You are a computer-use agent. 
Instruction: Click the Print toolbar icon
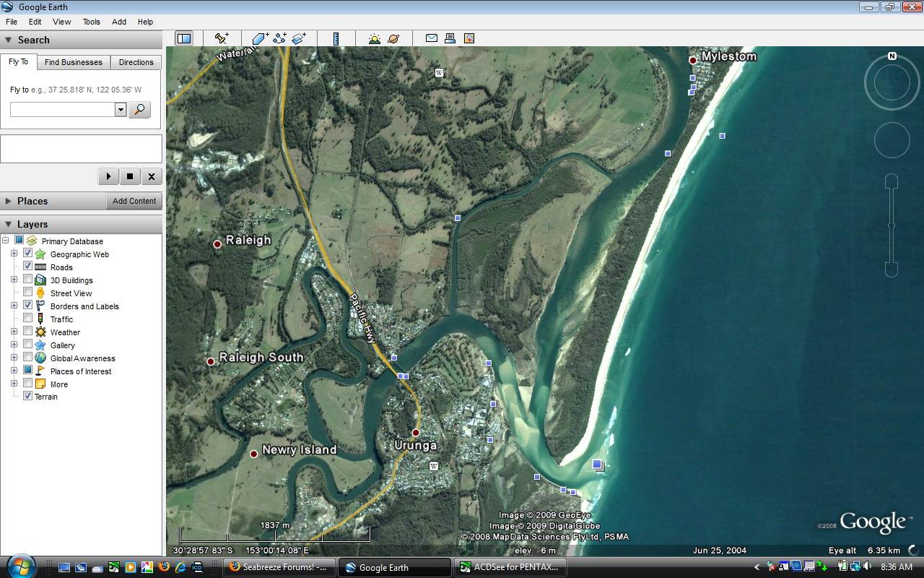[450, 38]
